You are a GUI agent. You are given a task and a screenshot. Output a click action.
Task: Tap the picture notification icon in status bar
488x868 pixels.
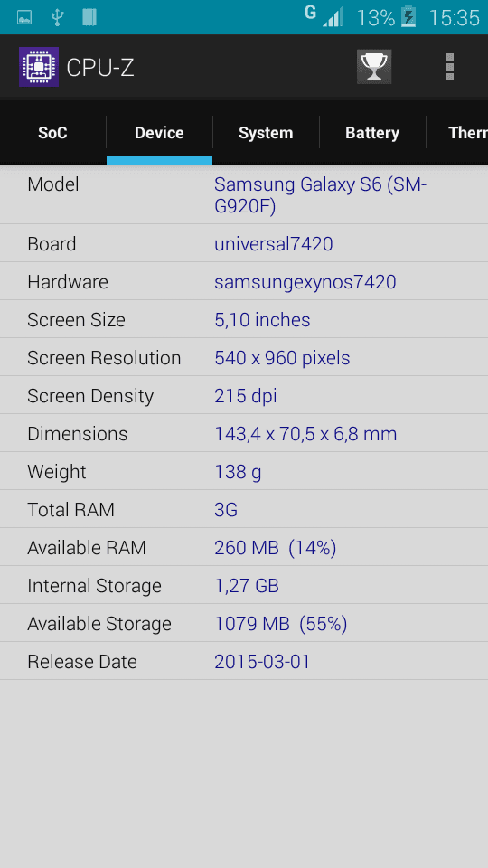point(24,18)
